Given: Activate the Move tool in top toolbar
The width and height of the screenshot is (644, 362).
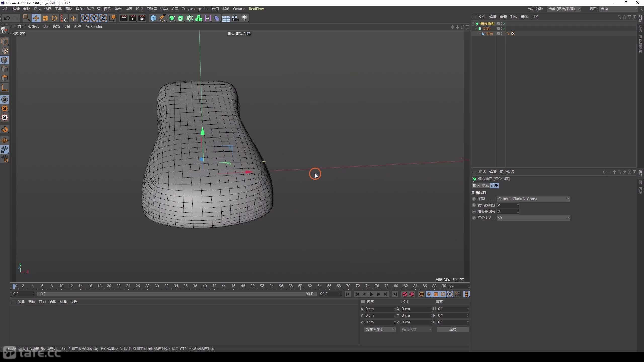Looking at the screenshot, I should point(36,18).
